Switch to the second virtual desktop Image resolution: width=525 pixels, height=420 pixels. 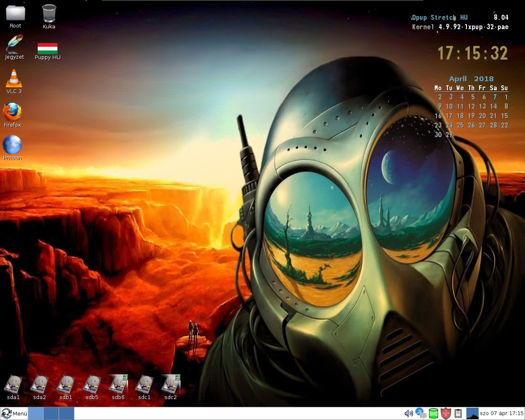pyautogui.click(x=51, y=413)
